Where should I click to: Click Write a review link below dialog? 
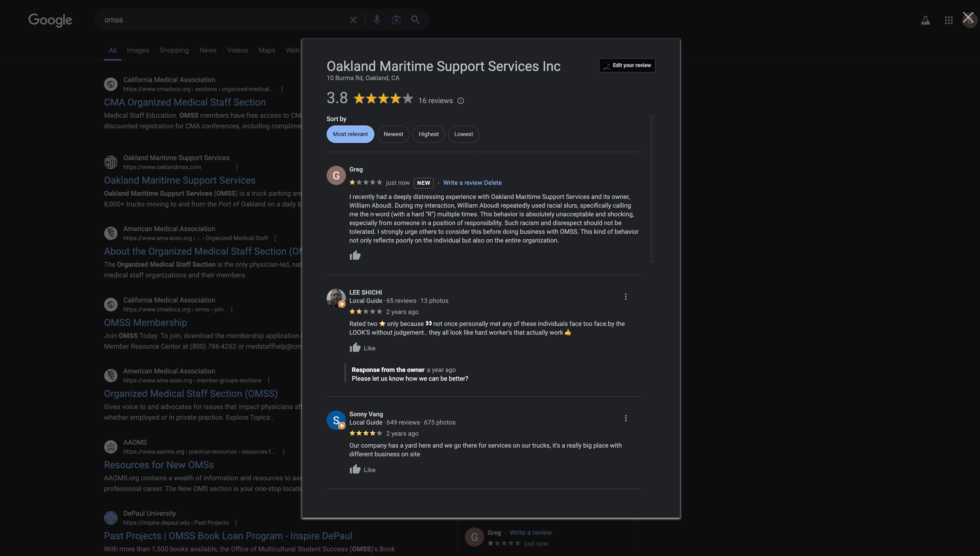530,533
